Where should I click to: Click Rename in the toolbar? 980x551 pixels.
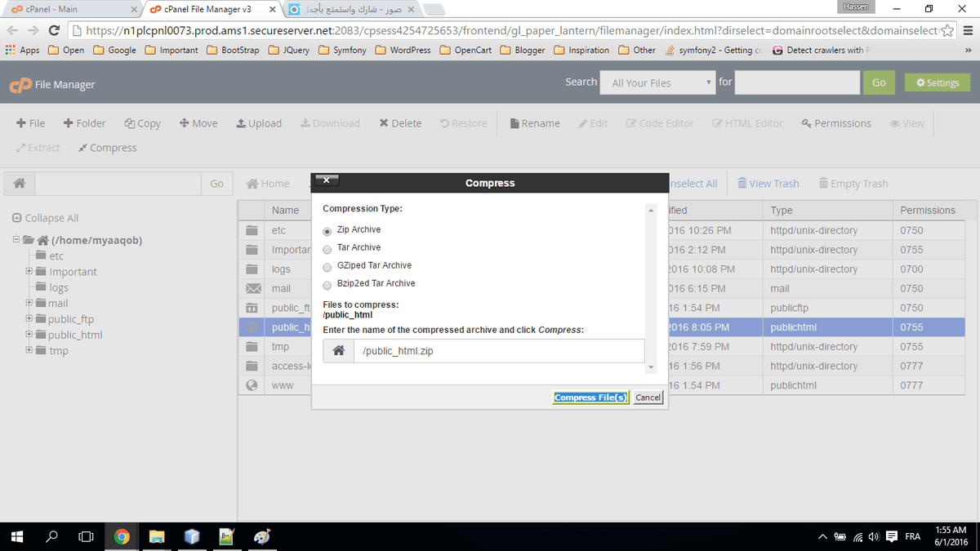coord(535,123)
